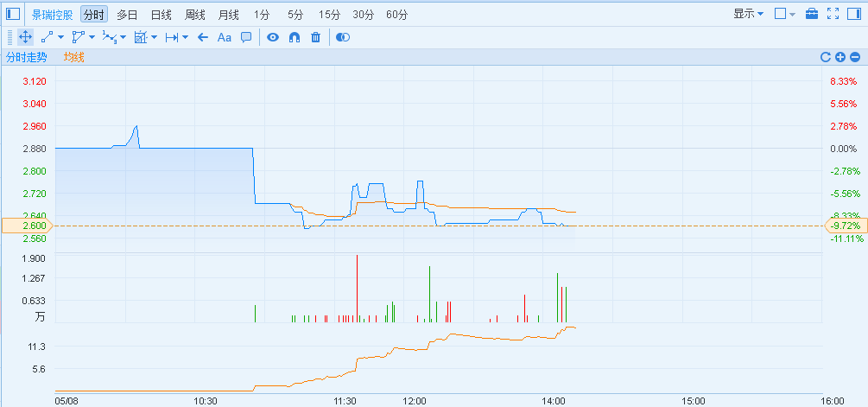
Task: Switch to the 分时 tab
Action: pyautogui.click(x=94, y=15)
